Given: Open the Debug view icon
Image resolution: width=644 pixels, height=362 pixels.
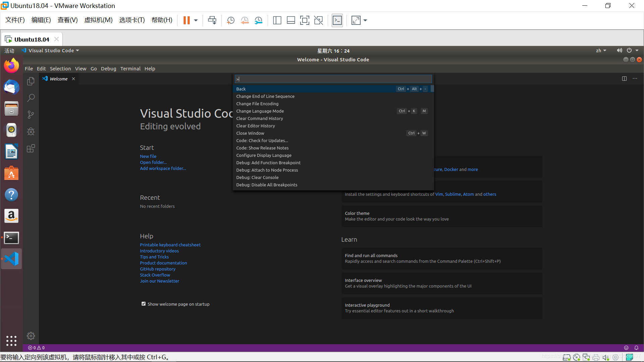Looking at the screenshot, I should [31, 131].
